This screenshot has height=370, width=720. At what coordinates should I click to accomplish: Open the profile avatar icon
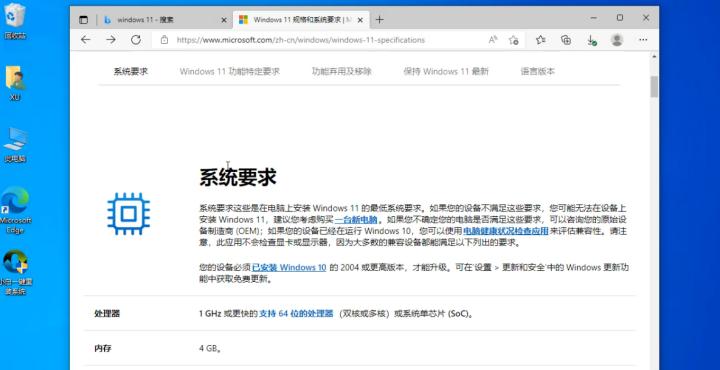point(617,40)
